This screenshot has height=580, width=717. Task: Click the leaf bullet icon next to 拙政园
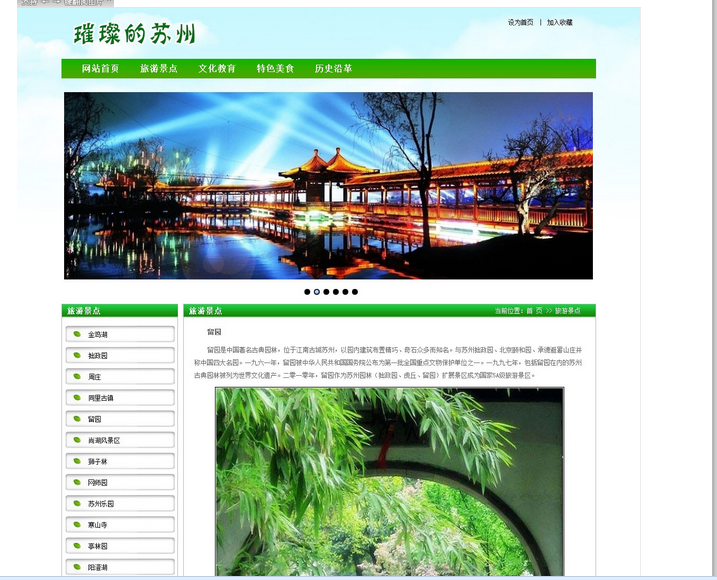tap(76, 355)
